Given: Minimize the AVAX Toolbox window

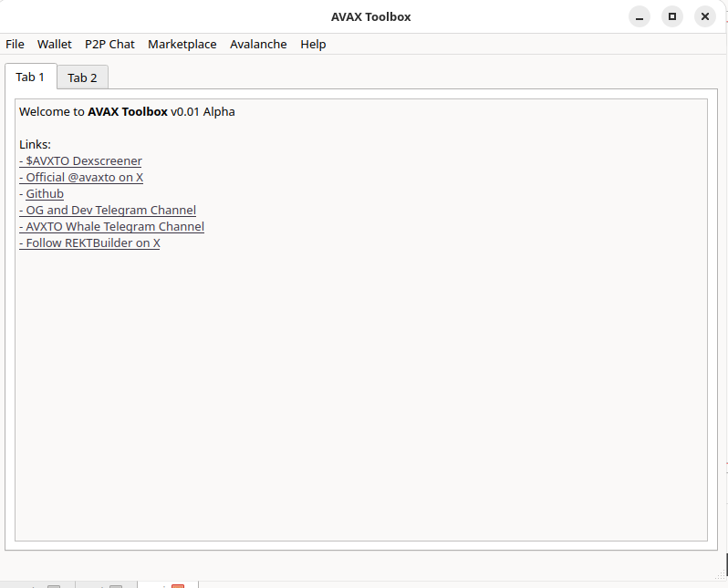Looking at the screenshot, I should [640, 16].
